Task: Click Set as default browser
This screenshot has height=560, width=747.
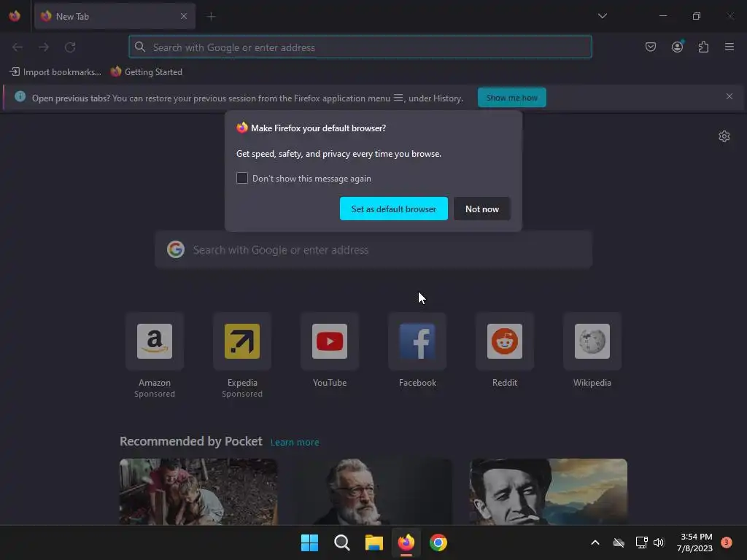Action: (x=393, y=209)
